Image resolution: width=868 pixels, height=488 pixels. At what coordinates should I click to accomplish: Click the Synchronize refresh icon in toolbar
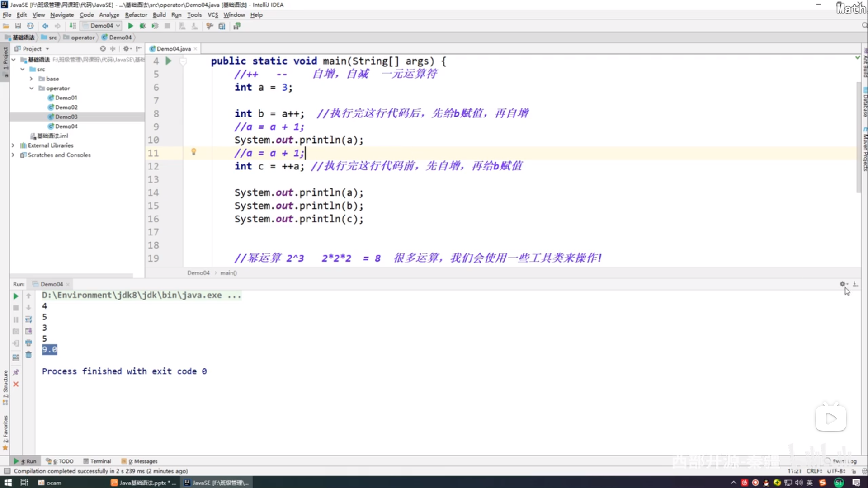[30, 26]
